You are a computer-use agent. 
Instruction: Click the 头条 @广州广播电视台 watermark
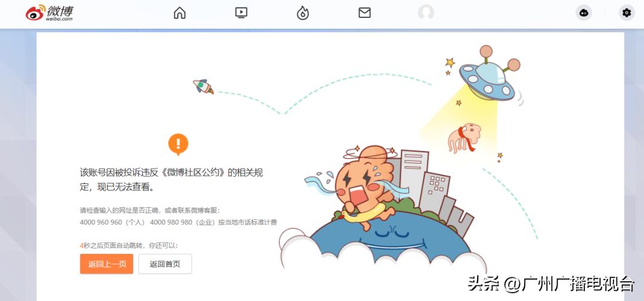coord(552,284)
